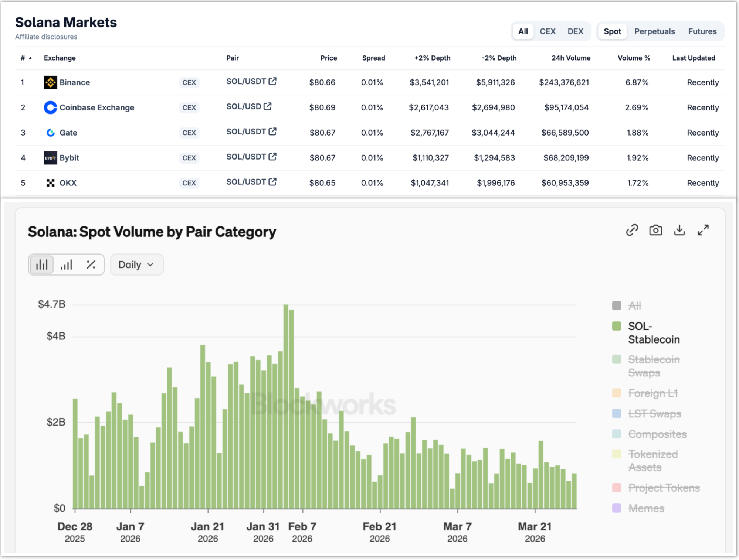Sort the table by the # column arrow

(30, 58)
